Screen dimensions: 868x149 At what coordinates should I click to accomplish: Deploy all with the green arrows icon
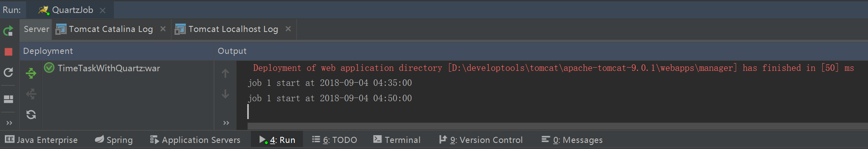[31, 73]
